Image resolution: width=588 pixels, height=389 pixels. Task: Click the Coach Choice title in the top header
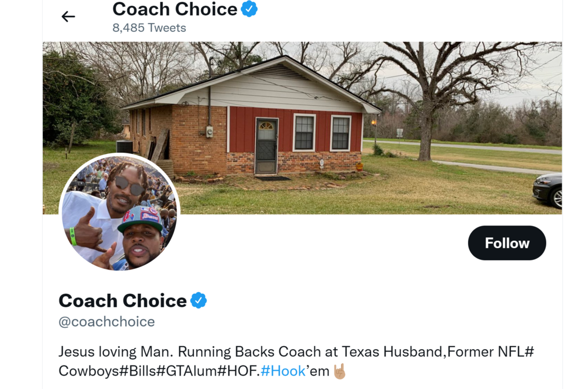coord(175,9)
